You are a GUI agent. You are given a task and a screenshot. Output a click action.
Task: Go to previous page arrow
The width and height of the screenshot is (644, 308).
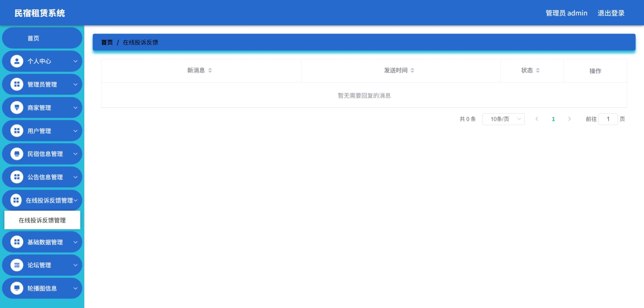click(x=537, y=119)
